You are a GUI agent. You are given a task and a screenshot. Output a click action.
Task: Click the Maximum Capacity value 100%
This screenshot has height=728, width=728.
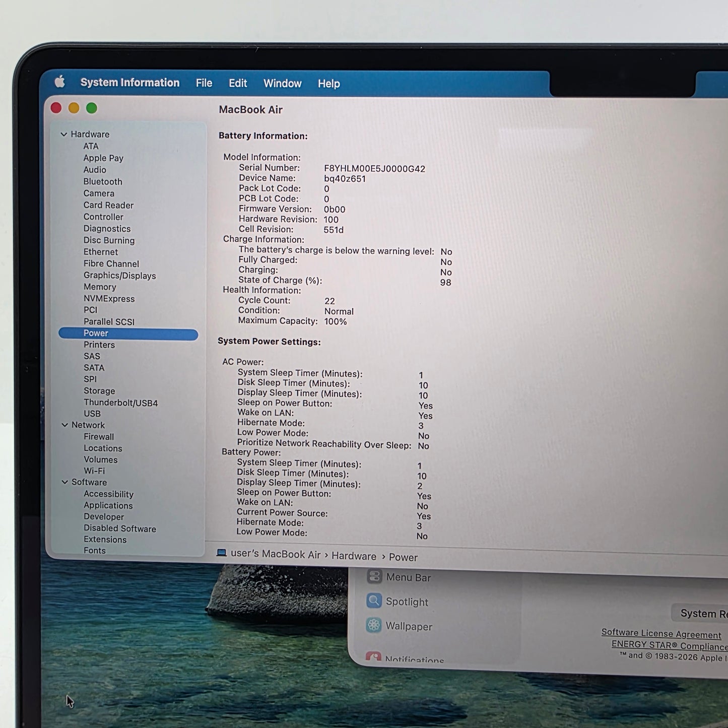[x=336, y=321]
